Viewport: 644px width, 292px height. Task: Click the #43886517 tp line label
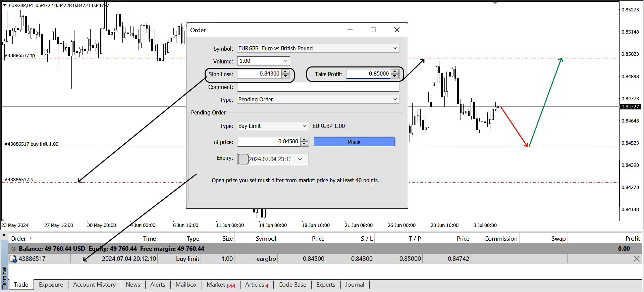pos(19,55)
